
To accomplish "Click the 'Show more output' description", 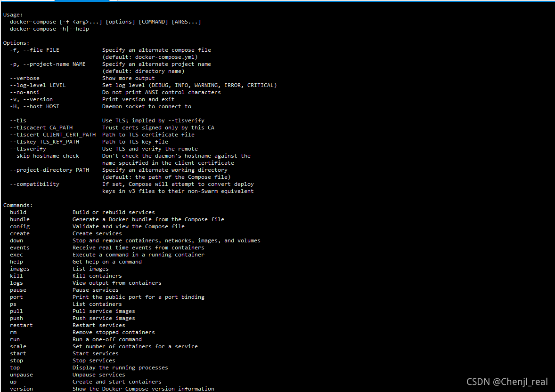I will point(129,79).
